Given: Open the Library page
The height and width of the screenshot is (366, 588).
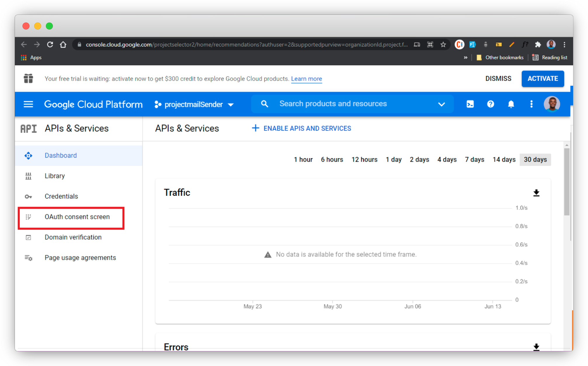Looking at the screenshot, I should [79, 176].
